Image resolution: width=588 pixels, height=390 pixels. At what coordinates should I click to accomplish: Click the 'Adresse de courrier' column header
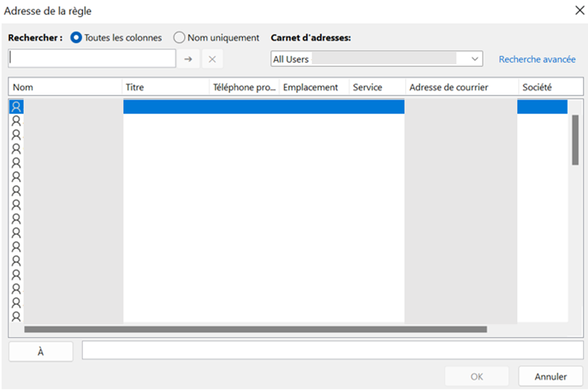click(462, 87)
